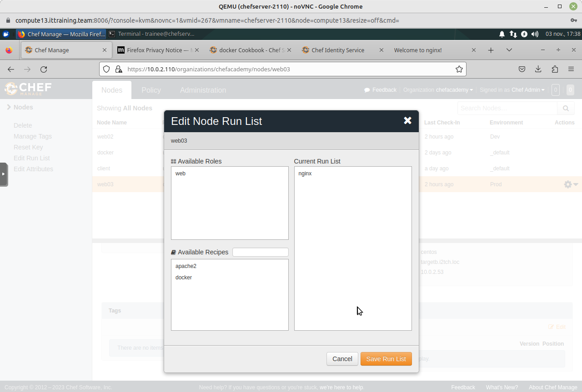Open What's New? footer link

pyautogui.click(x=502, y=387)
